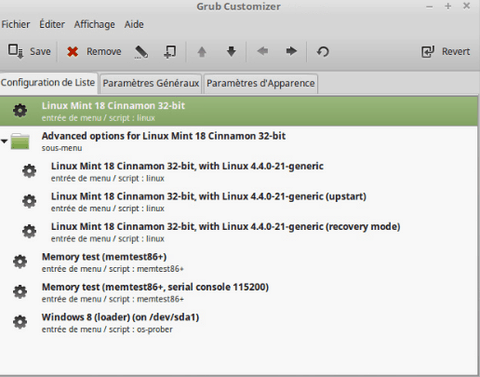Click the red X Remove icon

tap(72, 52)
